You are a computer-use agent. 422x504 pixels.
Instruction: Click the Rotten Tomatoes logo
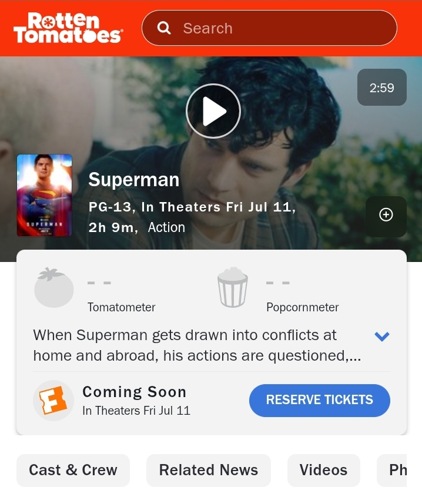(68, 28)
